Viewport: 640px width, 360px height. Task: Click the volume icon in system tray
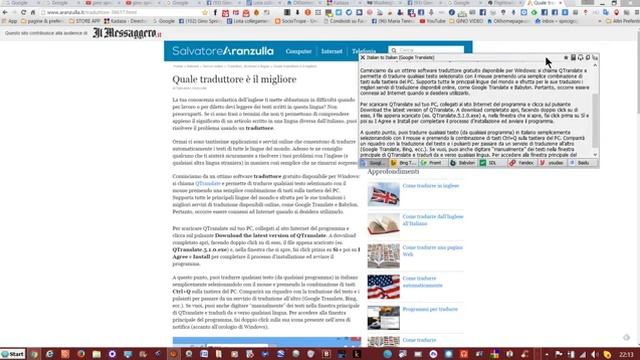click(x=595, y=354)
